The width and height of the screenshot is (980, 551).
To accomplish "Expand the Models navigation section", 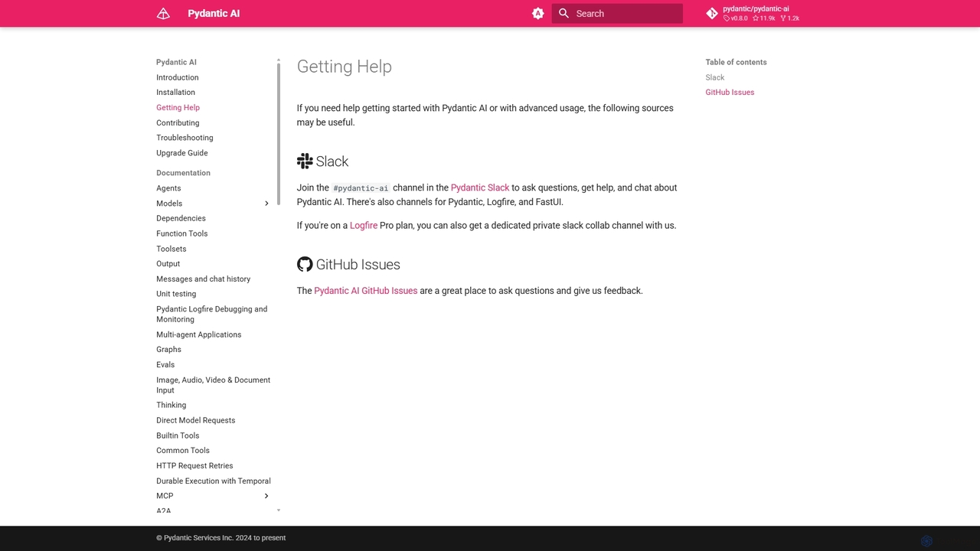I will (x=266, y=204).
